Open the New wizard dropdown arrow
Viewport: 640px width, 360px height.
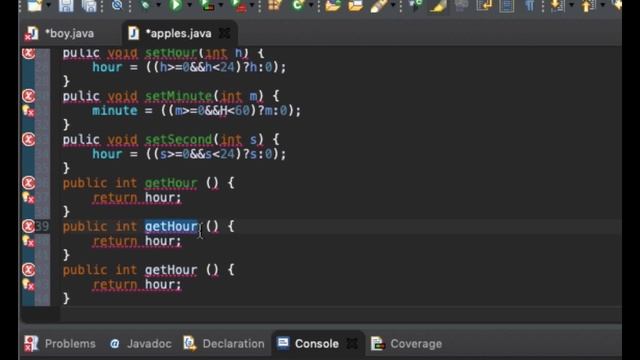click(x=49, y=5)
